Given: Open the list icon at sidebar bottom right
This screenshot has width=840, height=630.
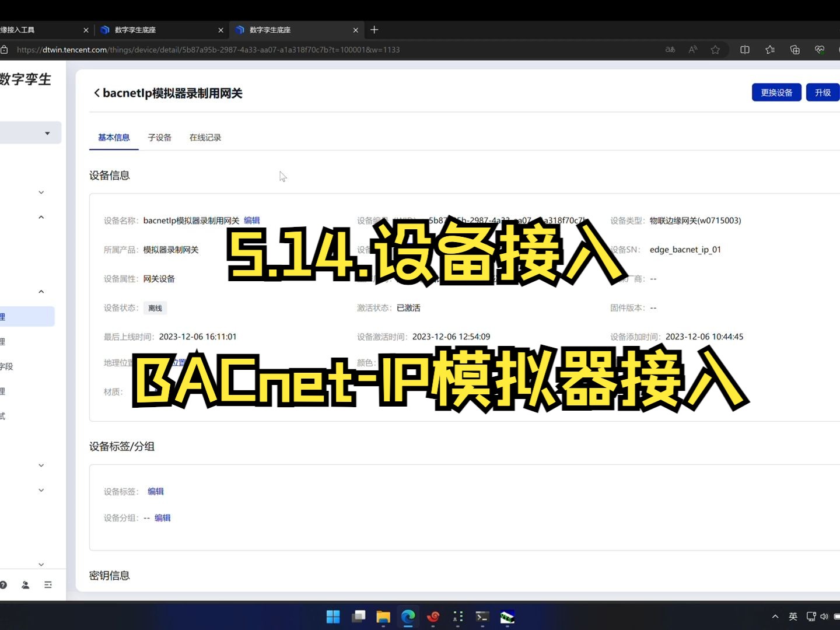Looking at the screenshot, I should [x=48, y=584].
